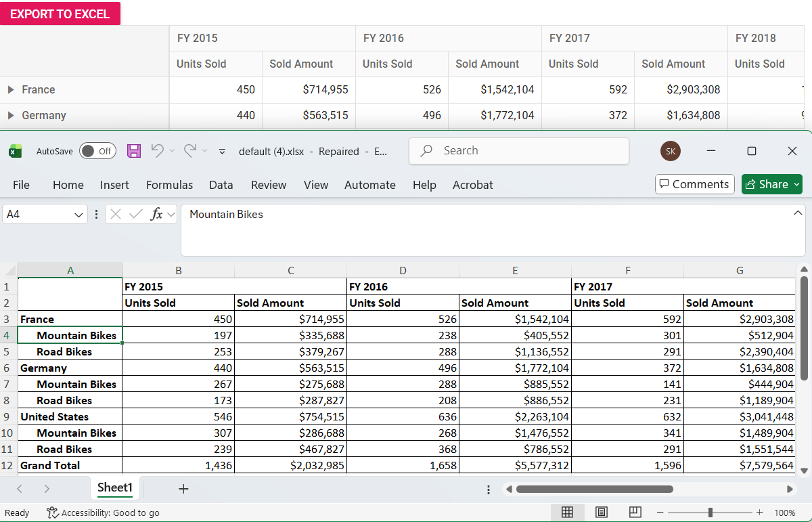Adjust the zoom slider in status bar
This screenshot has width=812, height=522.
(709, 513)
